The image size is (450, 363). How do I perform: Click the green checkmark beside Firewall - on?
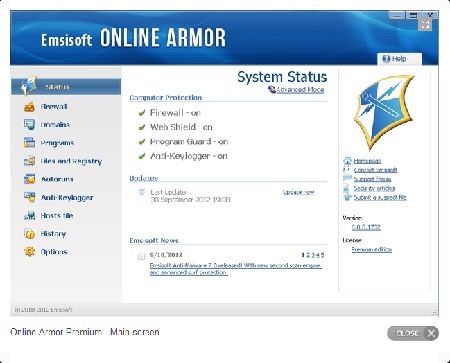[x=142, y=113]
